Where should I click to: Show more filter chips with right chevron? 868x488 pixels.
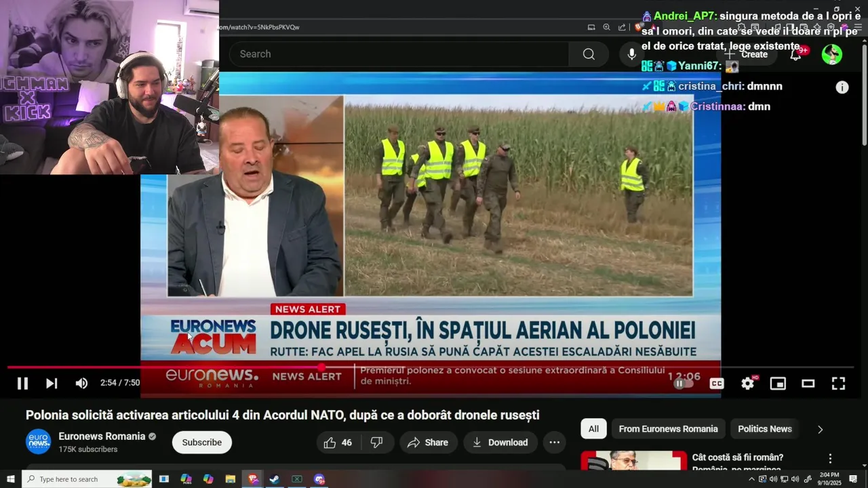[x=820, y=429]
